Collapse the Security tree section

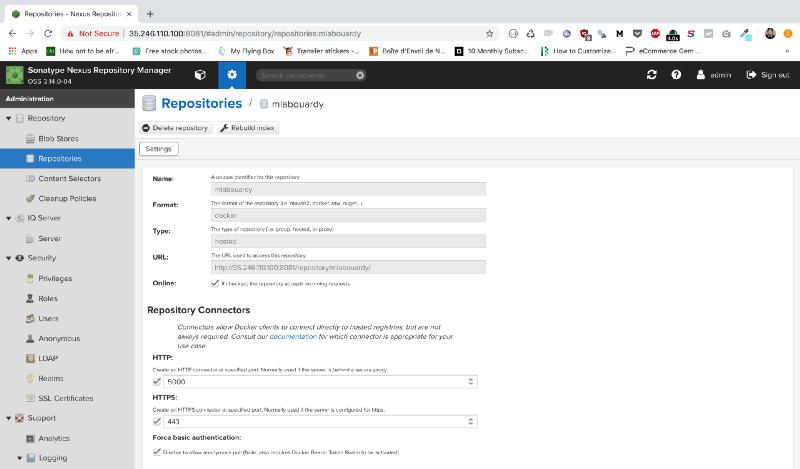click(x=8, y=258)
